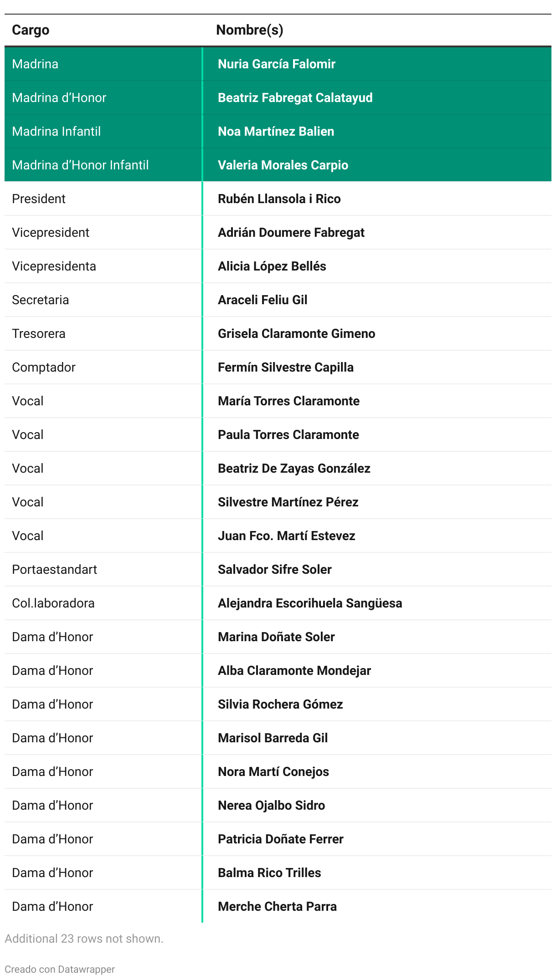Select the Nuria García Falomir name cell
This screenshot has width=556, height=980.
click(276, 64)
